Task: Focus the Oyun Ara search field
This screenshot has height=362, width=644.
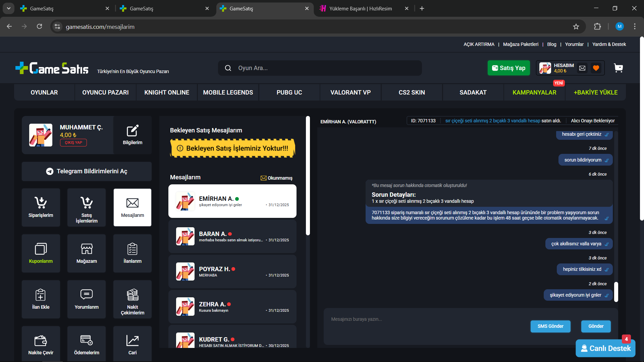Action: (x=320, y=68)
